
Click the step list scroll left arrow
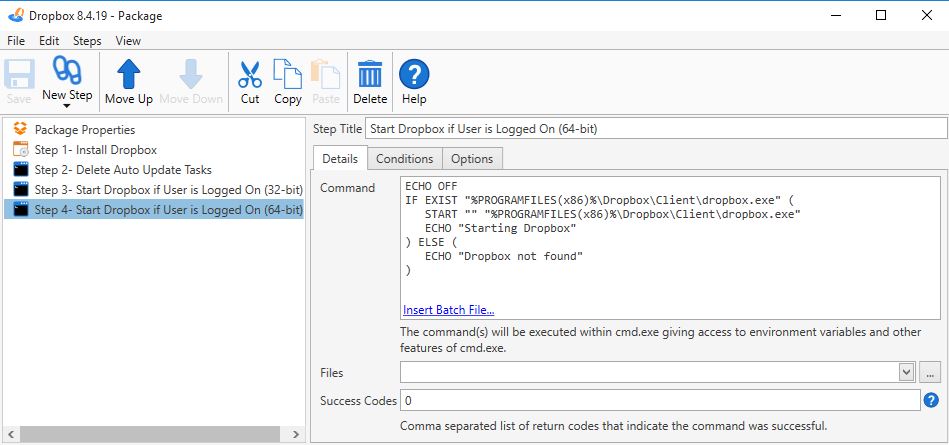coord(11,434)
